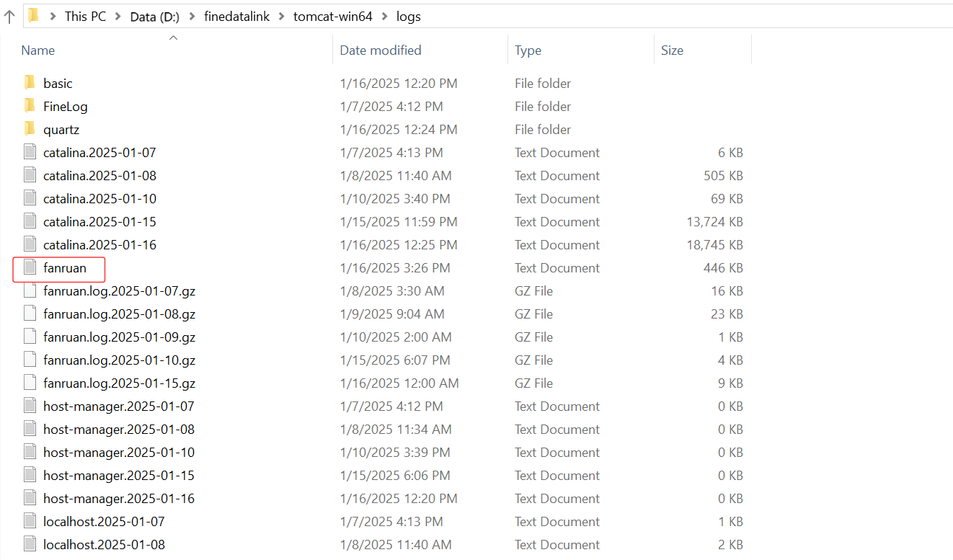This screenshot has height=560, width=953.
Task: Open the basic folder icon
Action: (x=30, y=83)
